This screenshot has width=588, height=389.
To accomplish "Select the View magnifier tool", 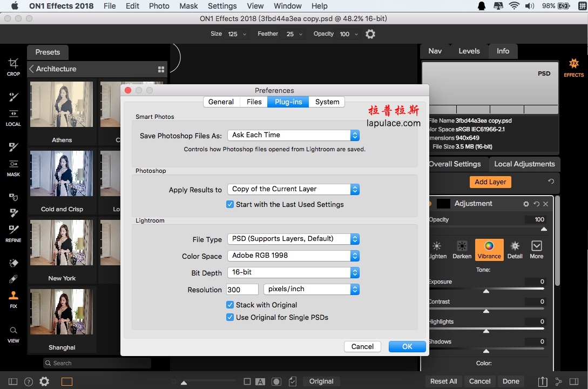I will point(13,331).
